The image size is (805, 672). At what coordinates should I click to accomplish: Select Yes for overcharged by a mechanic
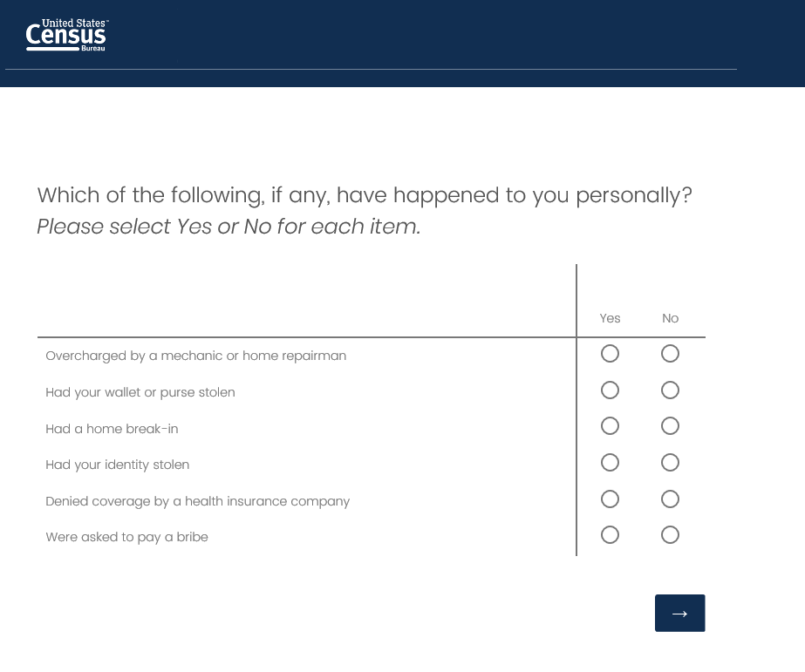[610, 354]
